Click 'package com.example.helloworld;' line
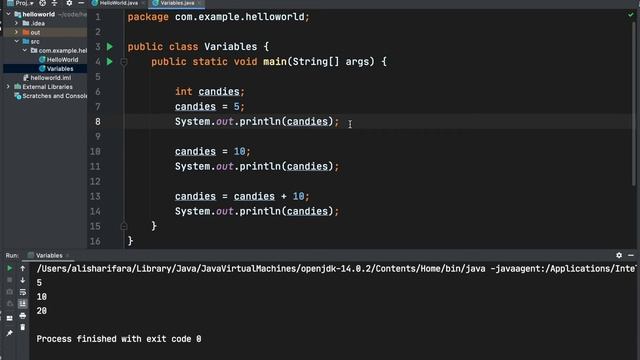The image size is (640, 360). 219,17
